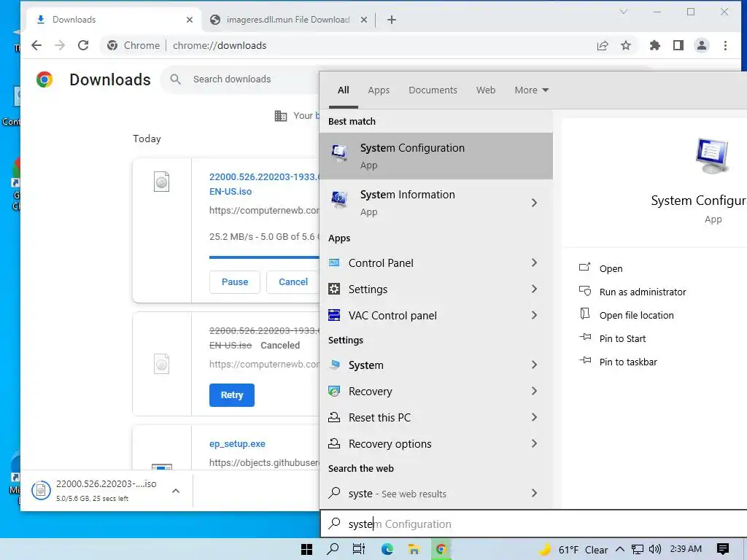Open the Windows Start button
Viewport: 747px width, 560px height.
(307, 549)
